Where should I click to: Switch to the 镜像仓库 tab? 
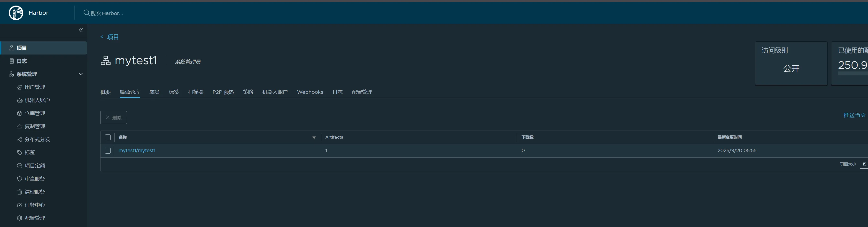(x=130, y=92)
